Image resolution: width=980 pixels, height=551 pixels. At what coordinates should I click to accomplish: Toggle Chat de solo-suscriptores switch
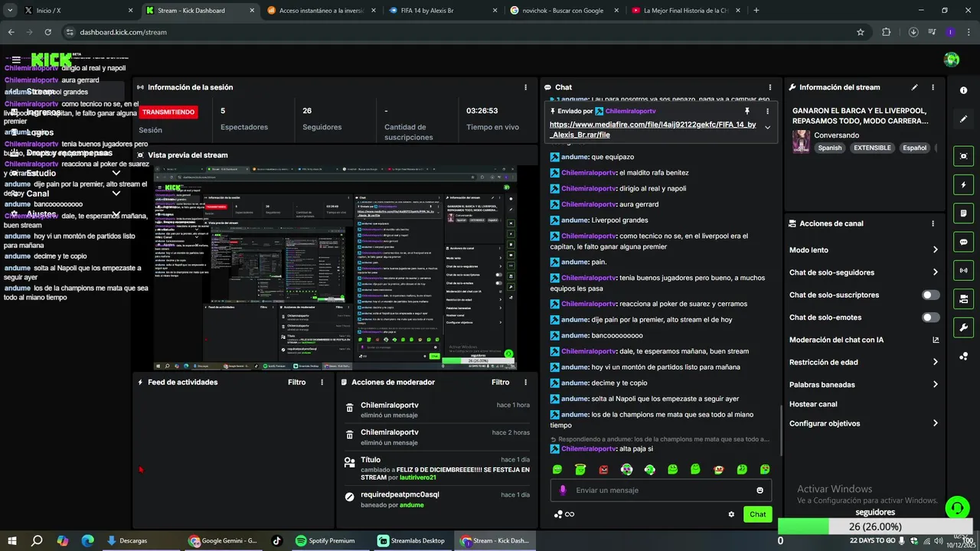pos(930,295)
